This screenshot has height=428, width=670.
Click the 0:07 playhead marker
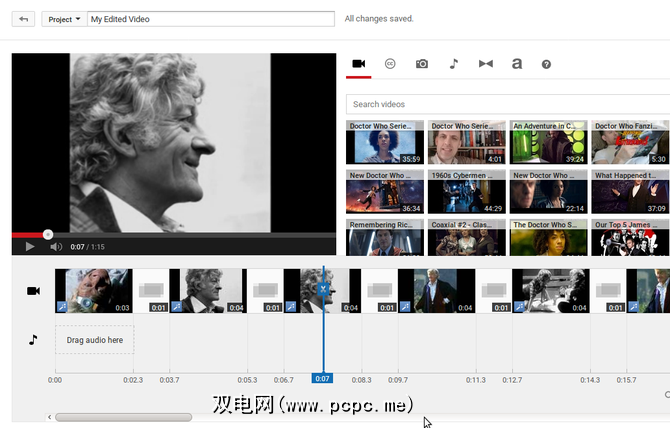click(322, 379)
